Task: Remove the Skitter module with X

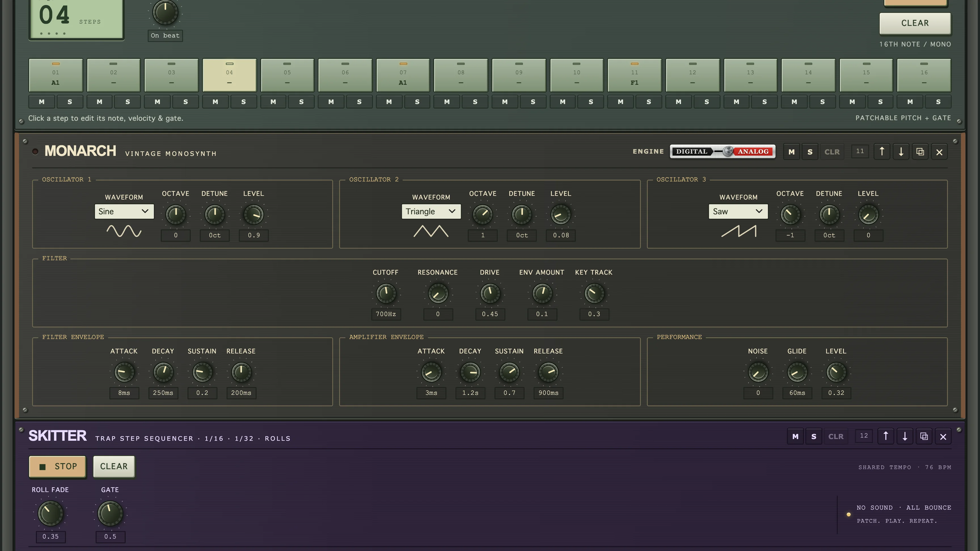Action: [x=943, y=436]
